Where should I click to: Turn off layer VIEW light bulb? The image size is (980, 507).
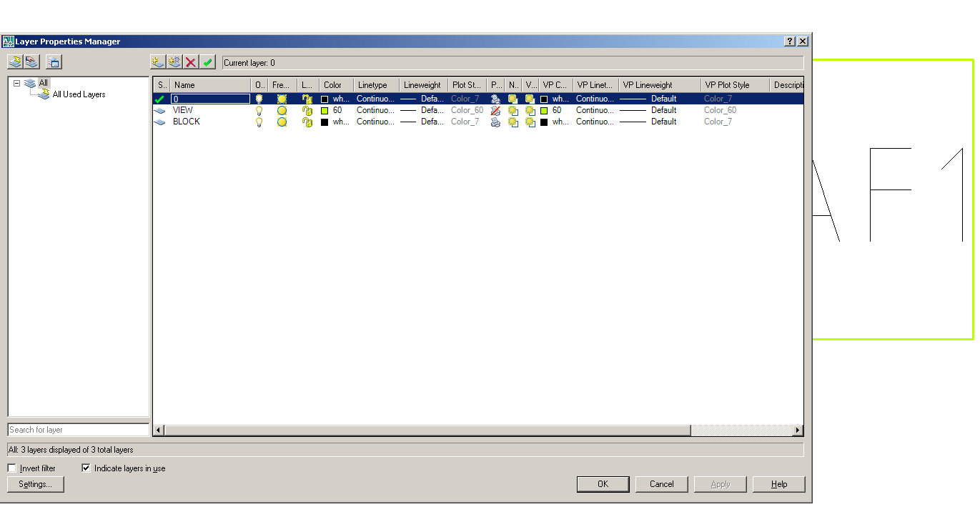[259, 111]
